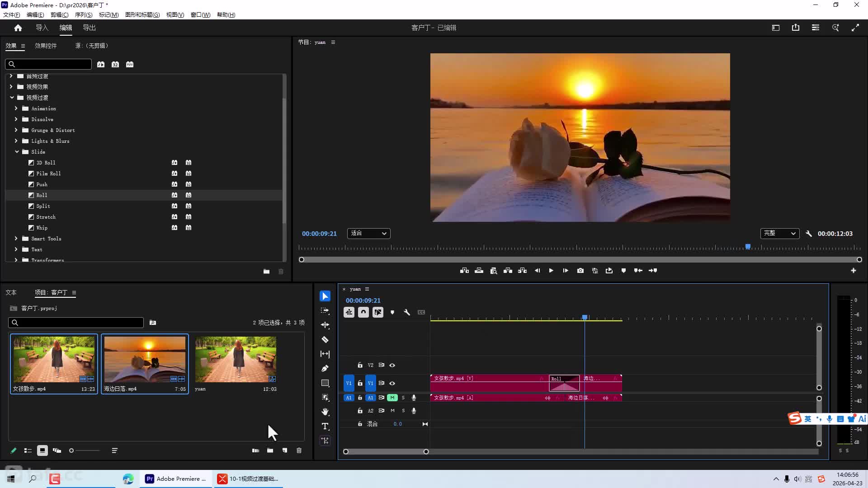Collapse the Slide folder

pos(17,152)
